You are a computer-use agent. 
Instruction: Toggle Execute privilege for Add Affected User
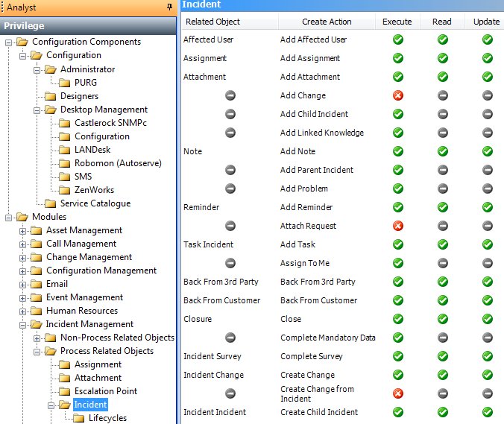tap(397, 39)
